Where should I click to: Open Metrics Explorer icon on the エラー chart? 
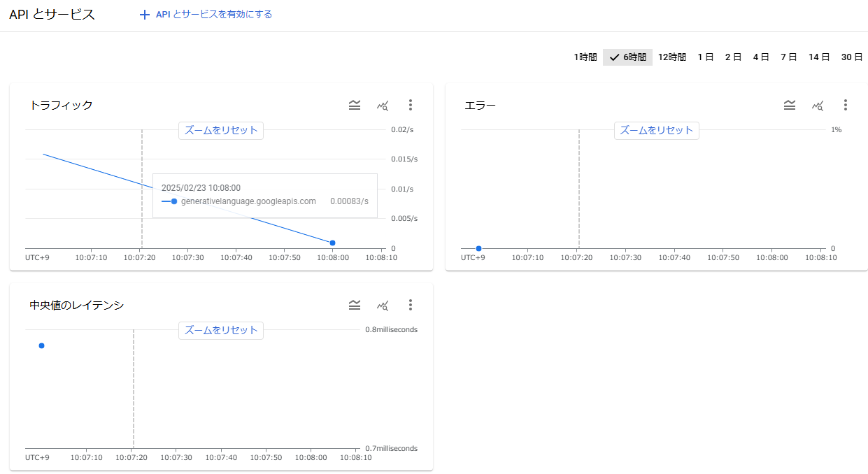818,105
